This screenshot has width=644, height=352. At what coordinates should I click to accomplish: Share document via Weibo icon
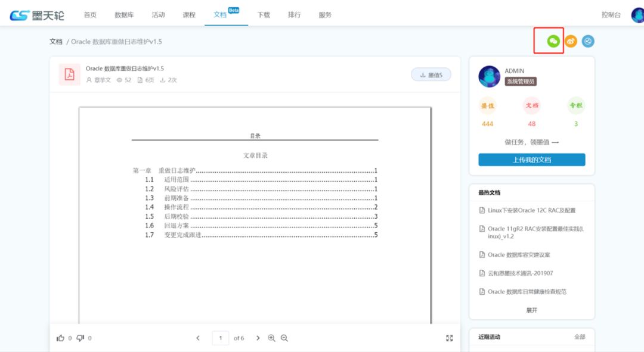click(571, 41)
